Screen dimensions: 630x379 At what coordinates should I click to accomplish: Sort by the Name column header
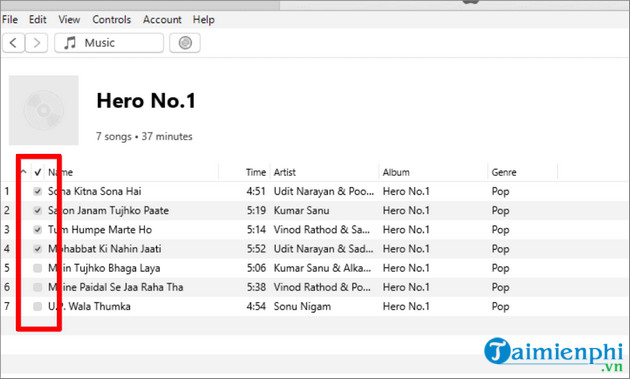pyautogui.click(x=60, y=172)
